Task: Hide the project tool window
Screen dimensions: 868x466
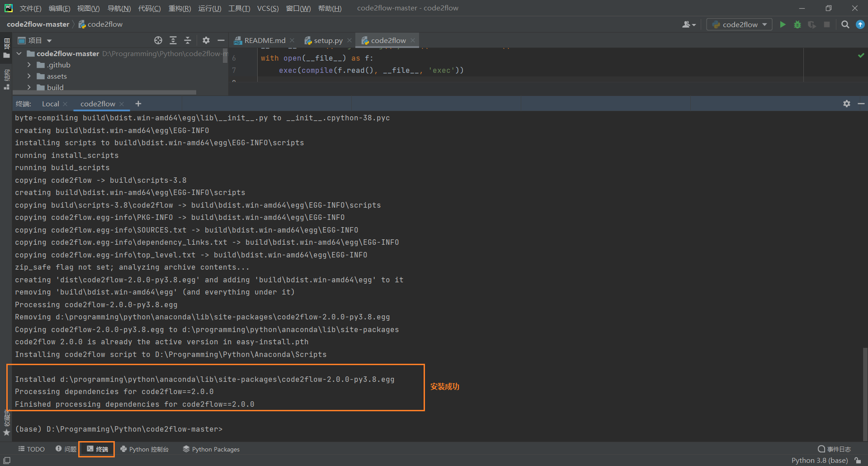Action: coord(221,40)
